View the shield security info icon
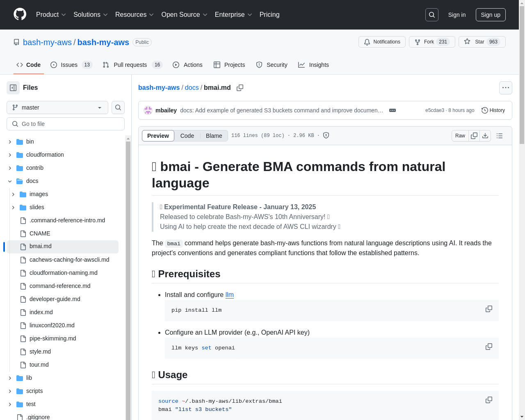525x420 pixels. 326,135
